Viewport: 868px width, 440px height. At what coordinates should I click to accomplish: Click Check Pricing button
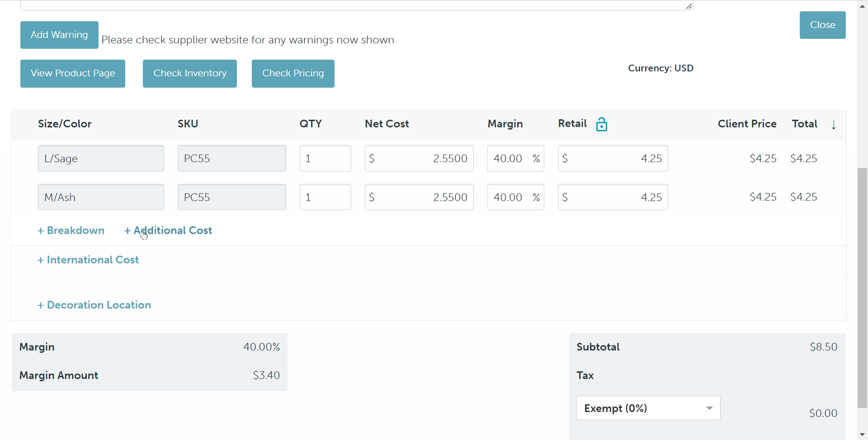[x=293, y=73]
